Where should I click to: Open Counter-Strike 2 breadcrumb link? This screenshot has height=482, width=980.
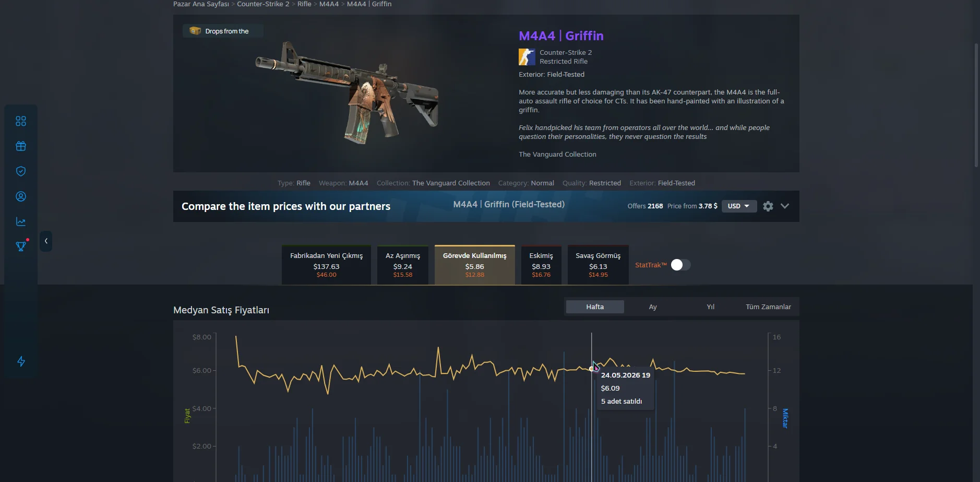[263, 4]
